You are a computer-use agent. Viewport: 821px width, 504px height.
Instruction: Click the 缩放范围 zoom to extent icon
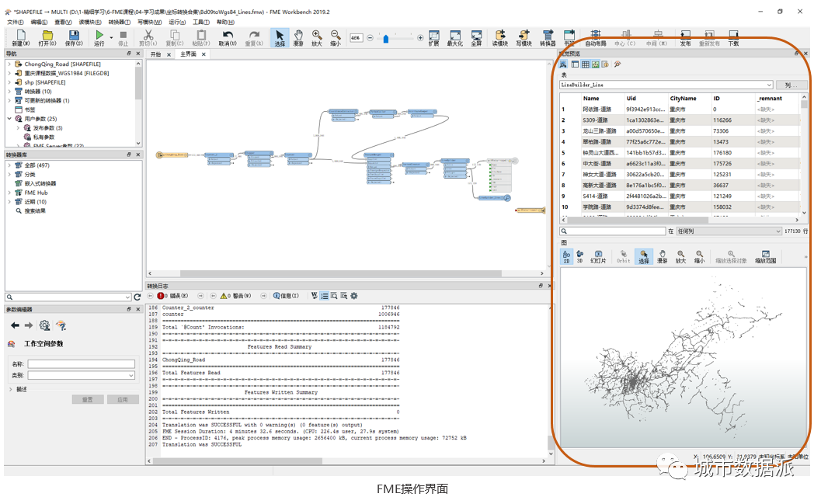(766, 256)
